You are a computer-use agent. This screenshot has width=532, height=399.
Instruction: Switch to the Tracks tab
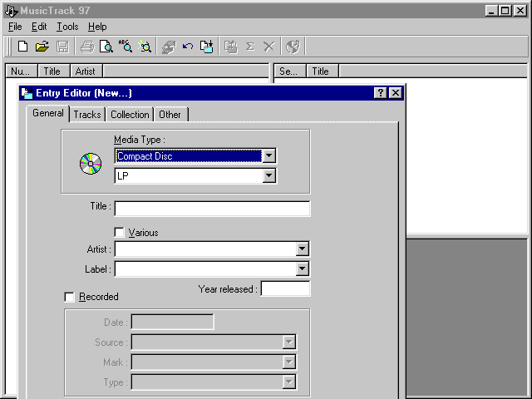[x=86, y=115]
